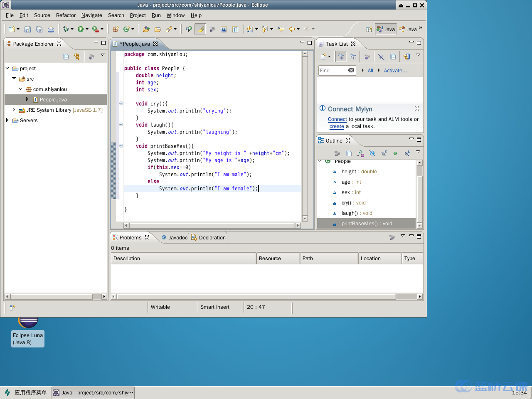Click the Eclipse Luna desktop icon
532x399 pixels.
click(x=28, y=332)
